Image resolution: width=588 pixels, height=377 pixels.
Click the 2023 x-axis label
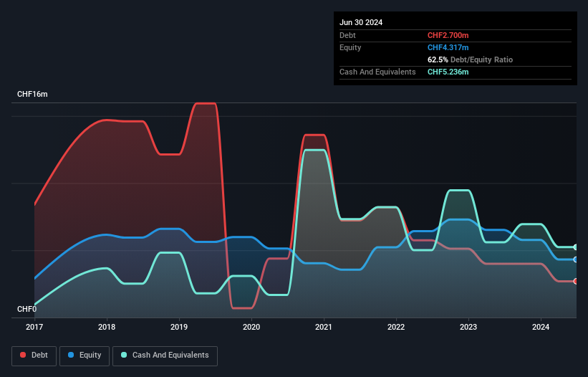click(x=468, y=327)
